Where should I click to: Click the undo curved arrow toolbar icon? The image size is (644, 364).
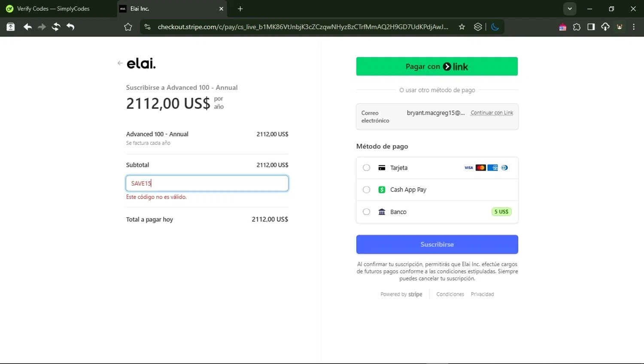pyautogui.click(x=70, y=27)
